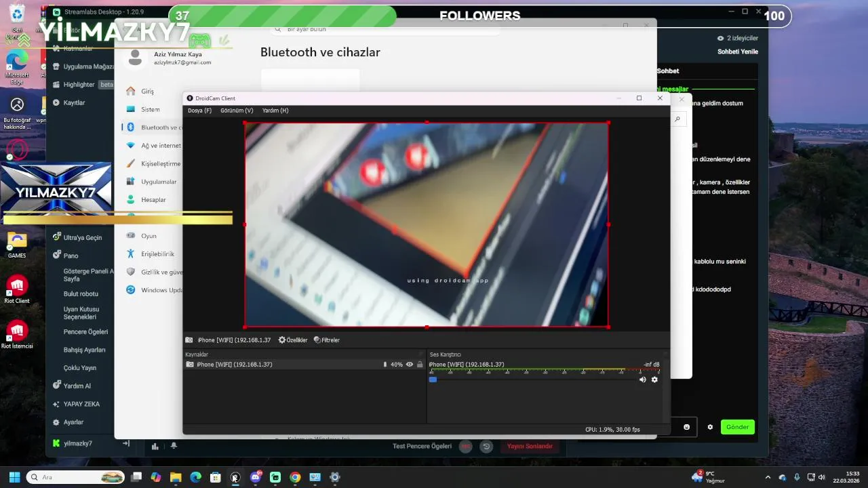Toggle visibility eye of iPhone source
Viewport: 868px width, 488px height.
(x=410, y=365)
